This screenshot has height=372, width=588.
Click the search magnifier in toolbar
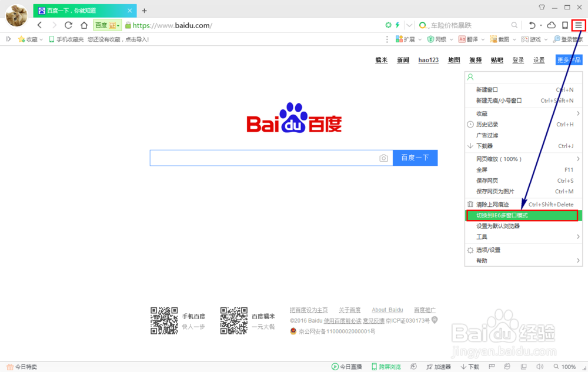pyautogui.click(x=514, y=25)
